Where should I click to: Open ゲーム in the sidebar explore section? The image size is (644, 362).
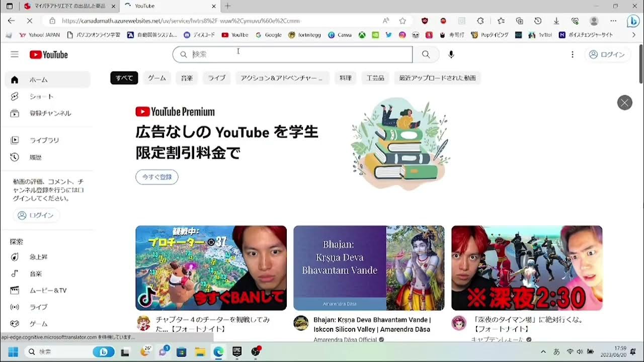click(x=48, y=323)
